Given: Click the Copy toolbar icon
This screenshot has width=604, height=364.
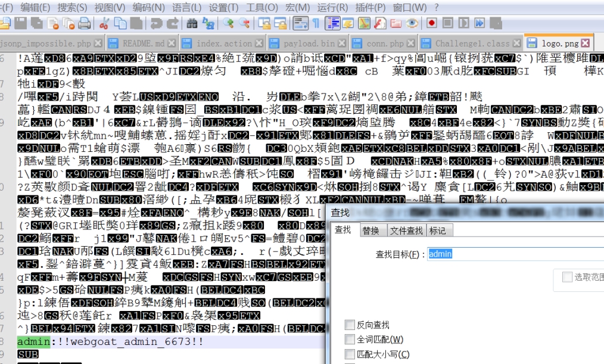Looking at the screenshot, I should [x=120, y=23].
